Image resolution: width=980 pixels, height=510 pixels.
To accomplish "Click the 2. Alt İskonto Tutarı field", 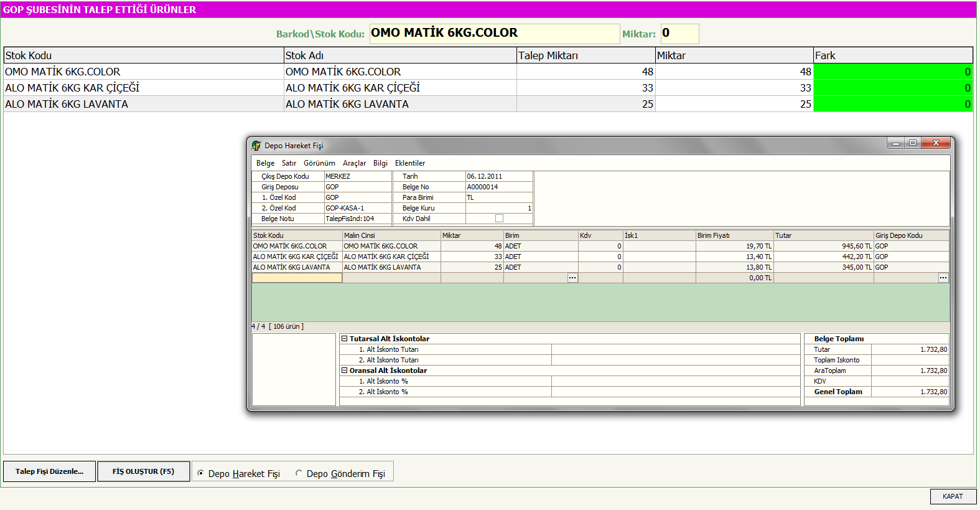I will click(x=676, y=360).
